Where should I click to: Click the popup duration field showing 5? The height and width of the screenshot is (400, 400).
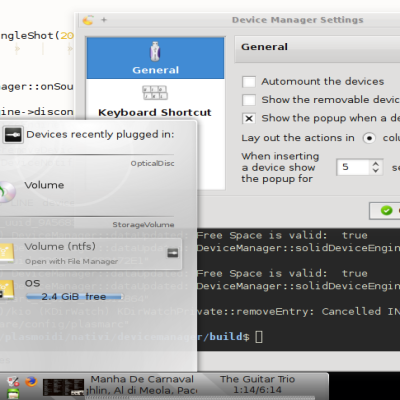pyautogui.click(x=353, y=167)
